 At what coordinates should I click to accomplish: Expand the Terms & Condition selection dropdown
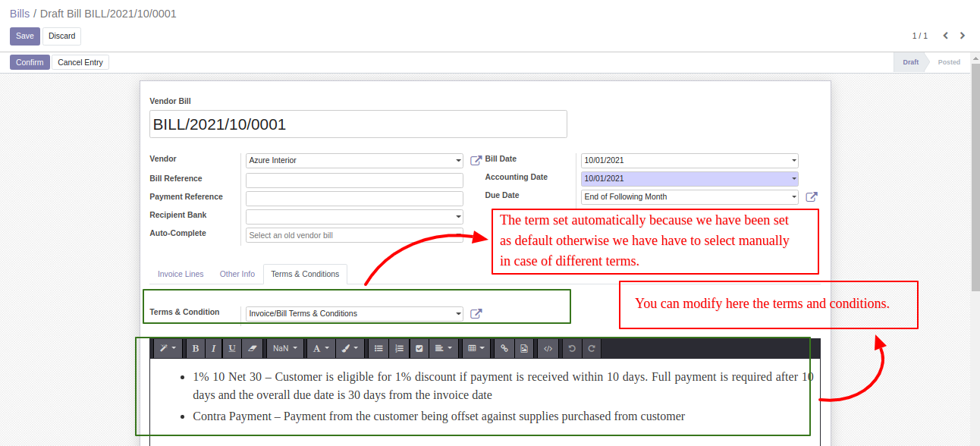click(354, 314)
